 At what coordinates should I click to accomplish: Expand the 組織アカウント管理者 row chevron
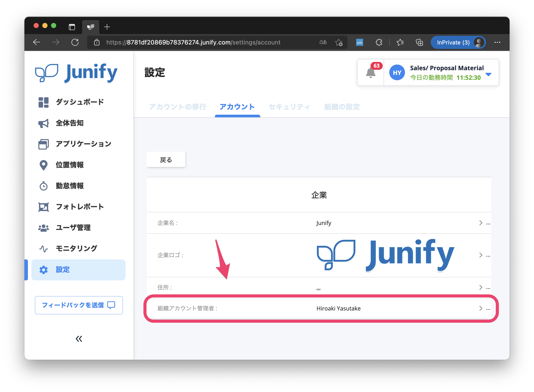[481, 308]
